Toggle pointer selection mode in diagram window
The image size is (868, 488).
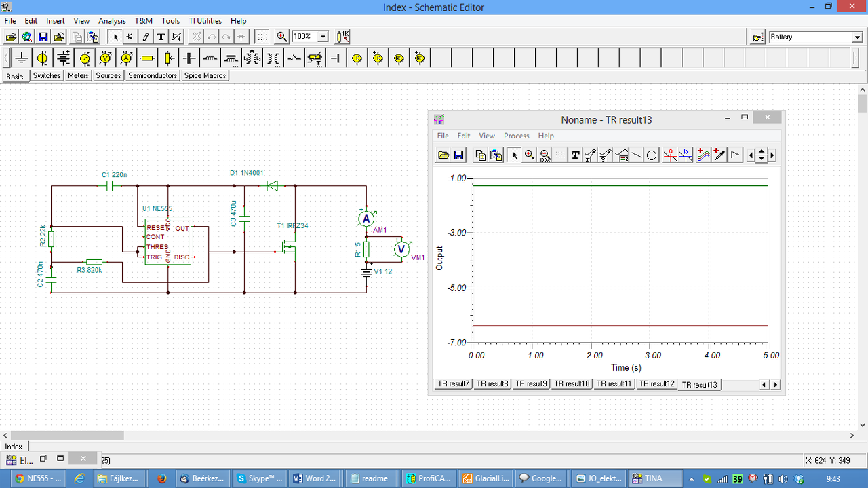coord(515,155)
